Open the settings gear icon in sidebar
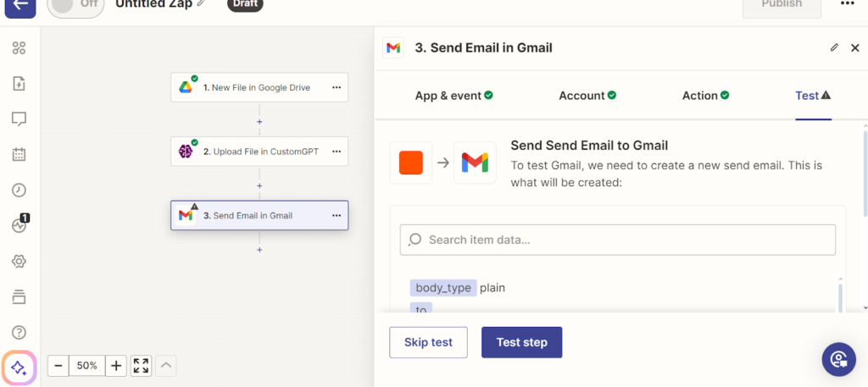This screenshot has height=387, width=868. pyautogui.click(x=19, y=261)
